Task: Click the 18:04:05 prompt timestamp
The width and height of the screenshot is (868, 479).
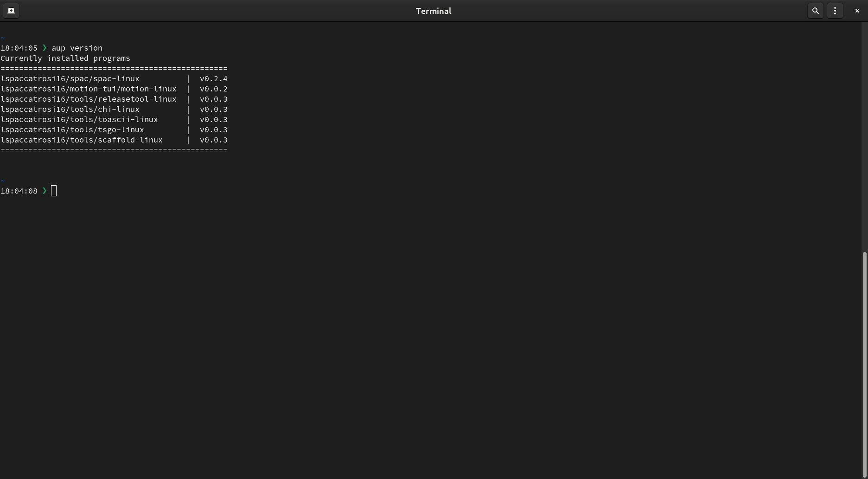Action: coord(19,48)
